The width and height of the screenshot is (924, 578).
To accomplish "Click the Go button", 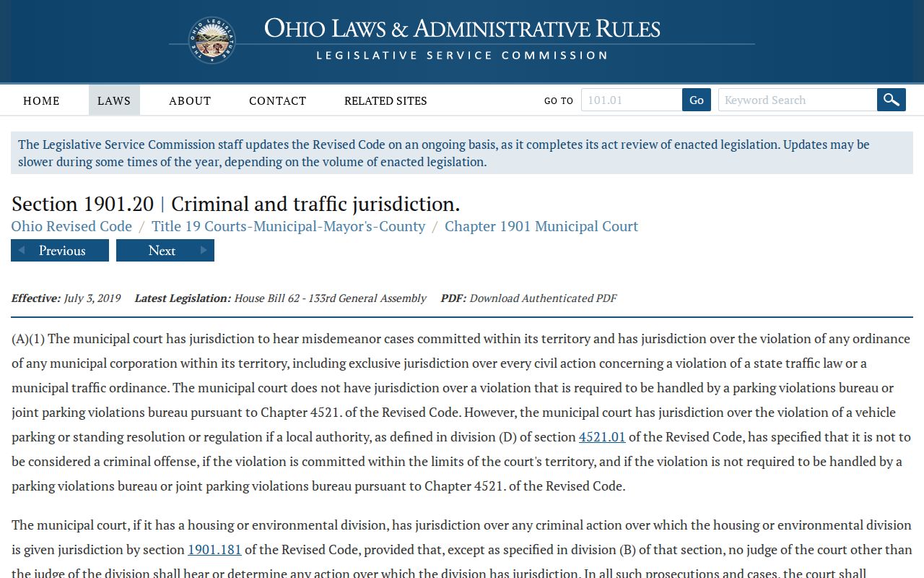I will point(697,100).
